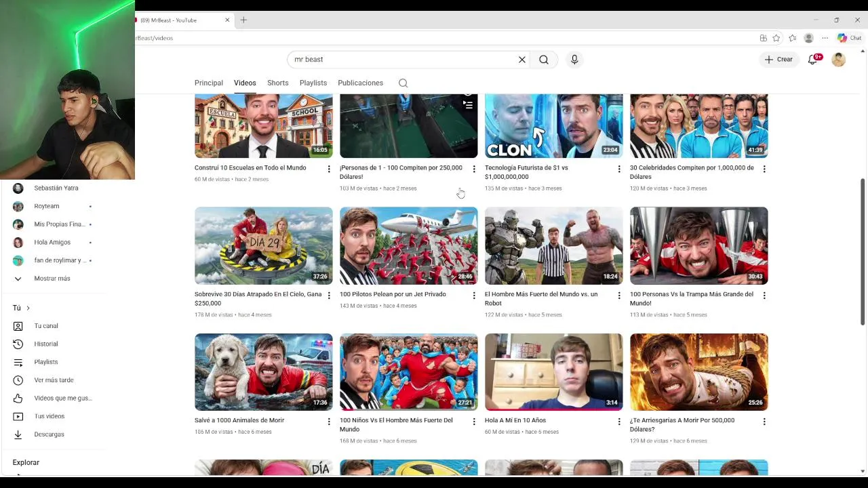Open options for 'El Hombre Más Fuerte' video
Image resolution: width=868 pixels, height=488 pixels.
tap(619, 296)
